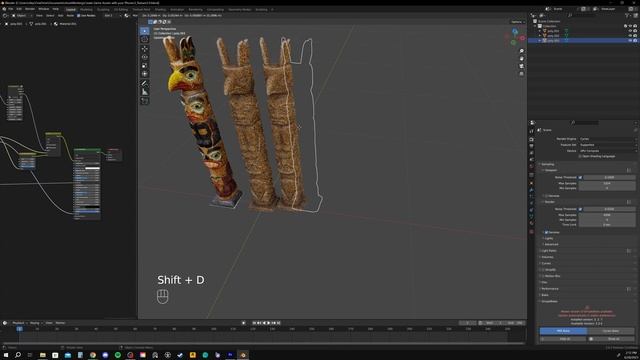Click the blue Z axis on navigation gizmo
Image resolution: width=640 pixels, height=360 pixels.
pos(515,32)
